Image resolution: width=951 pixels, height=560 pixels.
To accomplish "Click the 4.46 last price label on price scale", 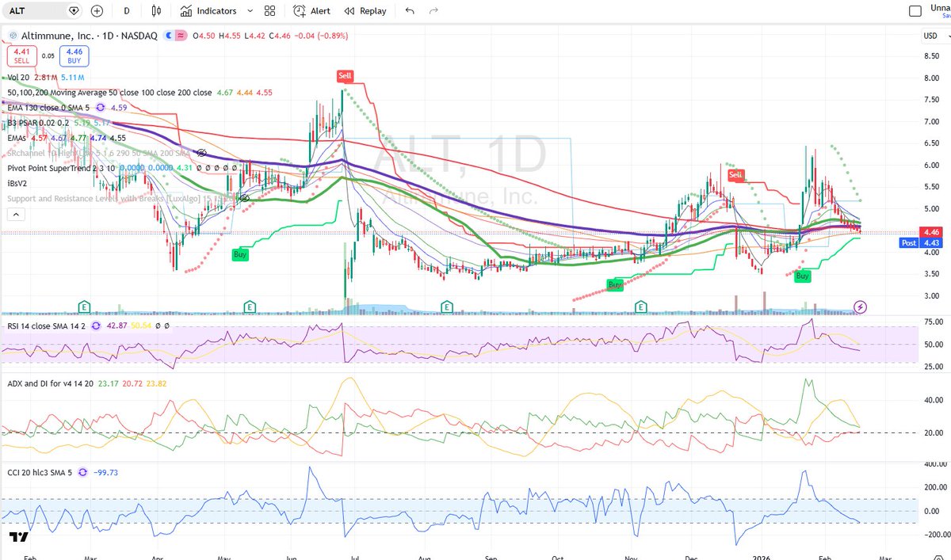I will click(930, 234).
